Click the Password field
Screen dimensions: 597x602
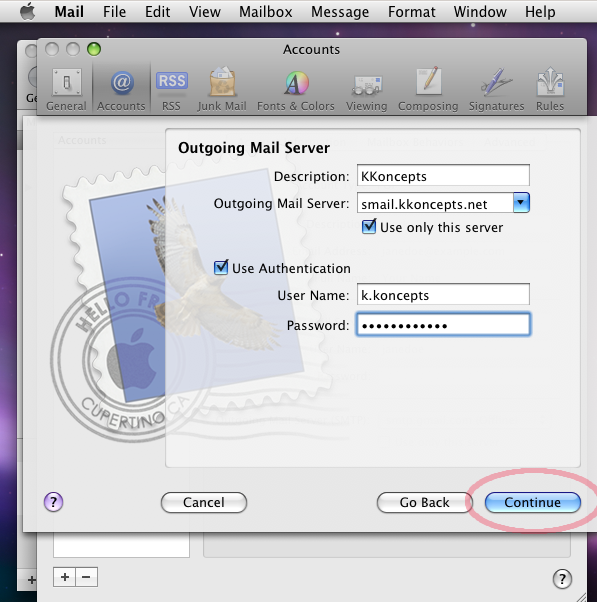tap(443, 325)
